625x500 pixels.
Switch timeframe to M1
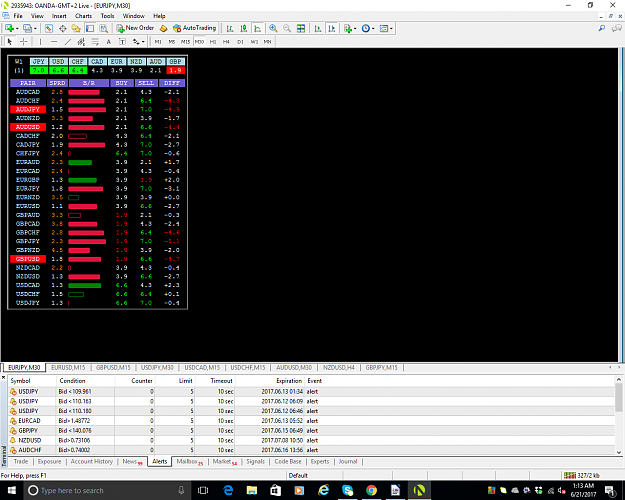(158, 41)
